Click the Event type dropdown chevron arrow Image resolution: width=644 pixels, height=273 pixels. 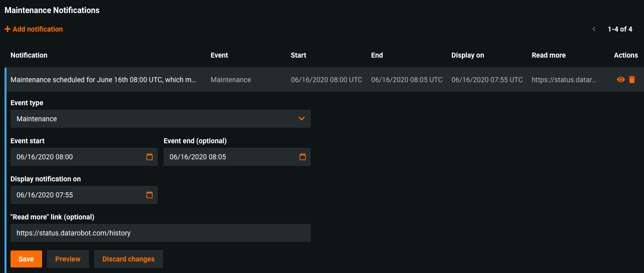[x=301, y=119]
